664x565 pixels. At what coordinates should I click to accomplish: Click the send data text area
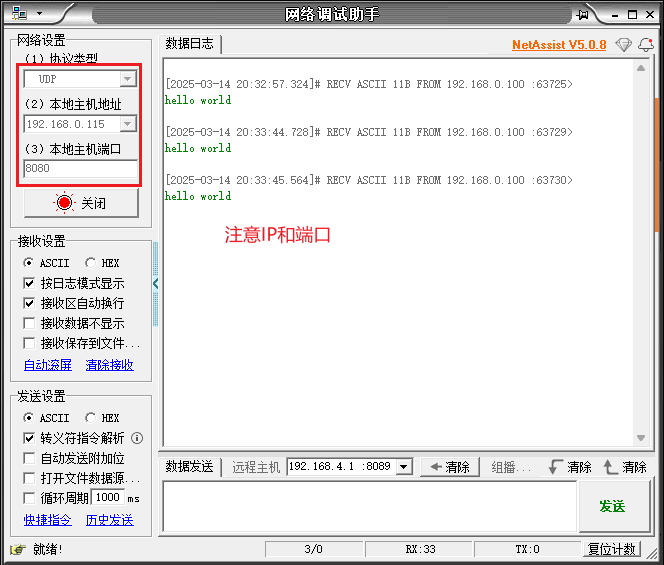coord(370,506)
